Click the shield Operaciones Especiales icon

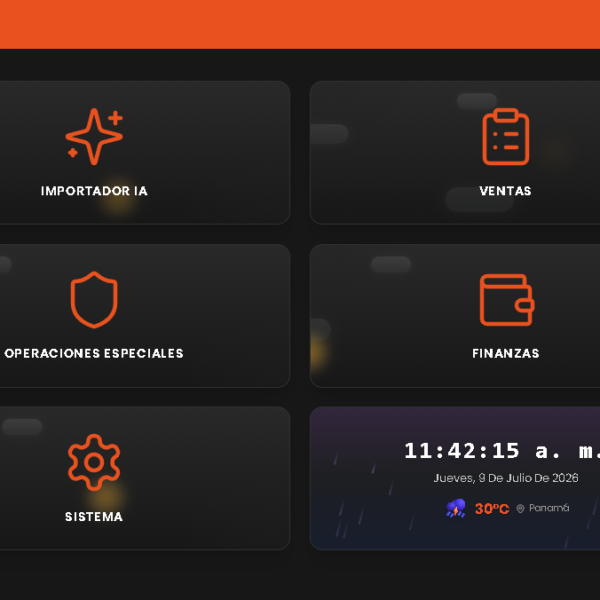pos(94,300)
